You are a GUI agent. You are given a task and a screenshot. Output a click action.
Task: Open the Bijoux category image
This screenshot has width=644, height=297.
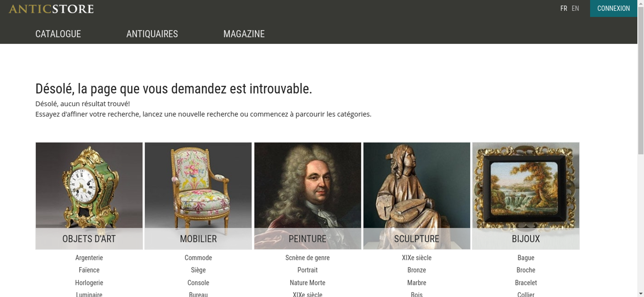(x=526, y=196)
